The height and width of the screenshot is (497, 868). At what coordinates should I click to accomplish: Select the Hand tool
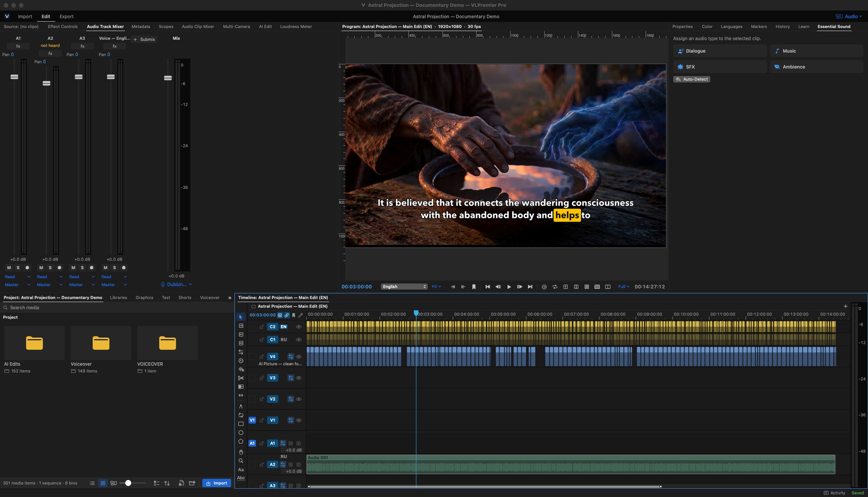[x=241, y=452]
